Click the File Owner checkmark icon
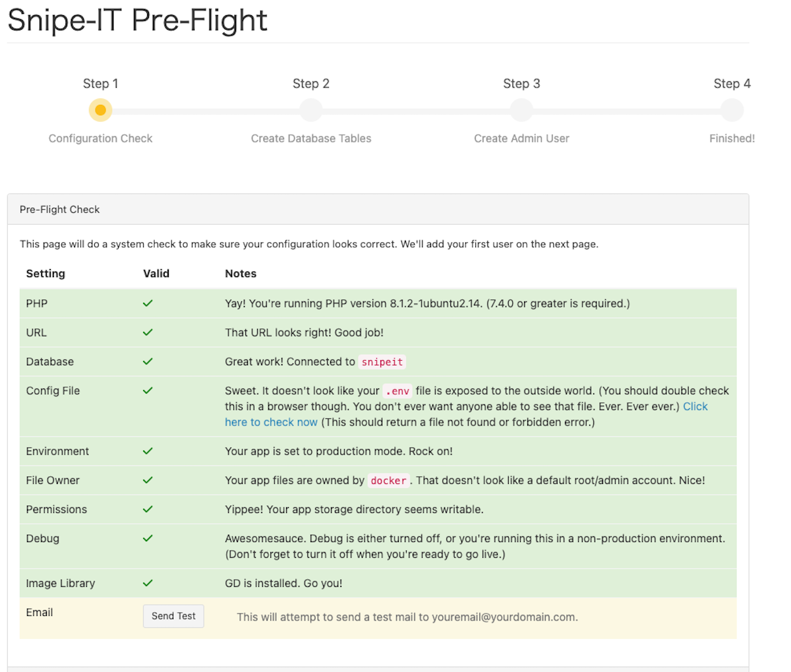 (148, 480)
